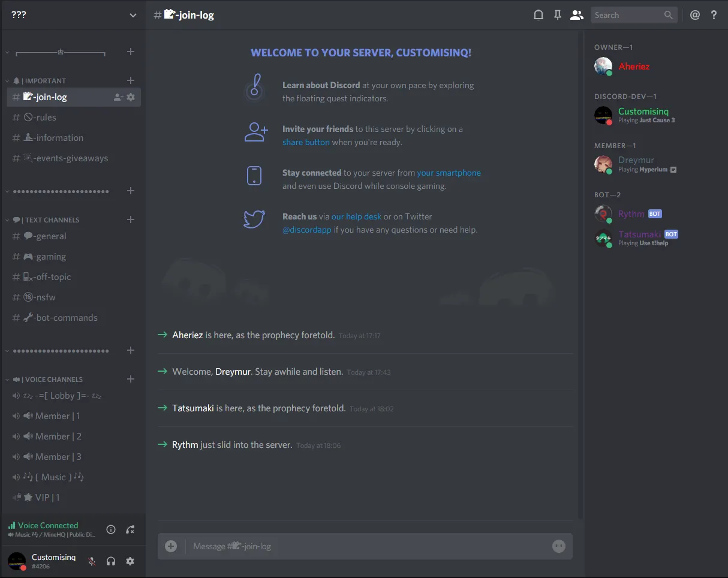728x578 pixels.
Task: Click Customisinq avatar in user panel
Action: [17, 561]
